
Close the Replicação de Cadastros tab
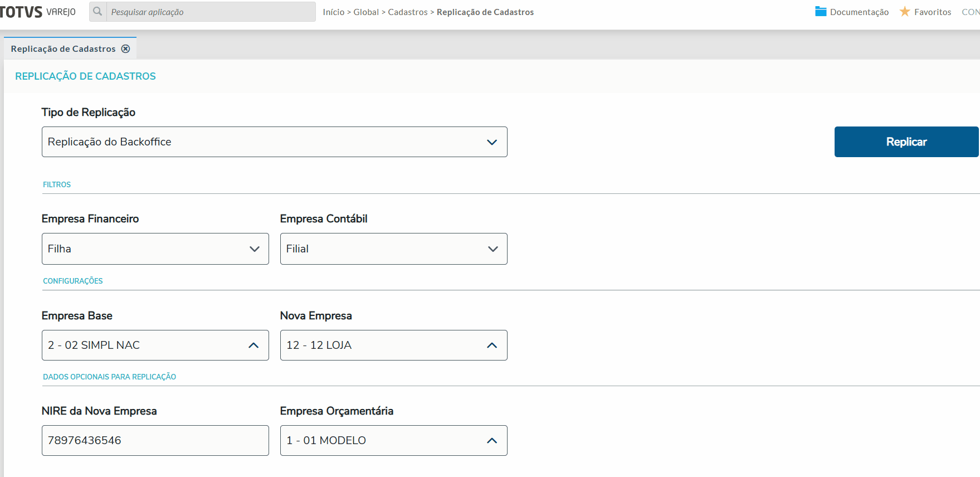[126, 49]
